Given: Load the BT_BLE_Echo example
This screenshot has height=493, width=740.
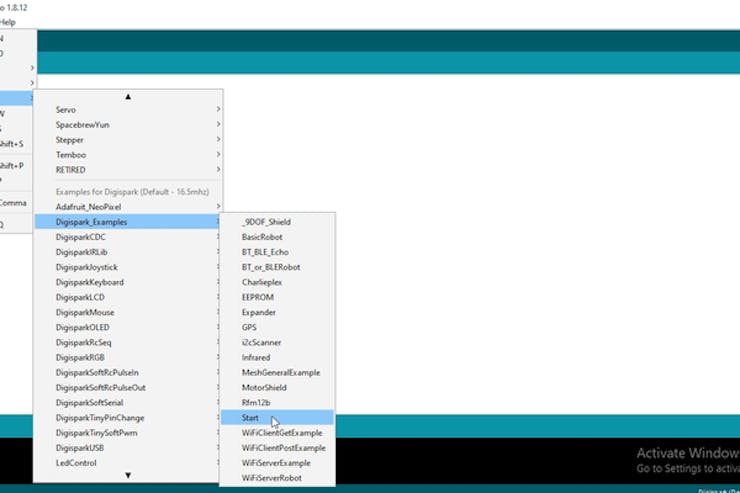Looking at the screenshot, I should [278, 252].
